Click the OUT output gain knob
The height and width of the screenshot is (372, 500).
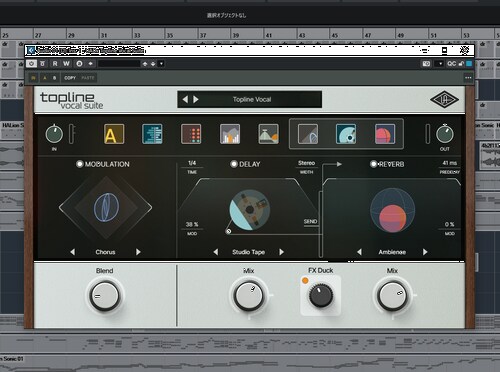pos(445,134)
